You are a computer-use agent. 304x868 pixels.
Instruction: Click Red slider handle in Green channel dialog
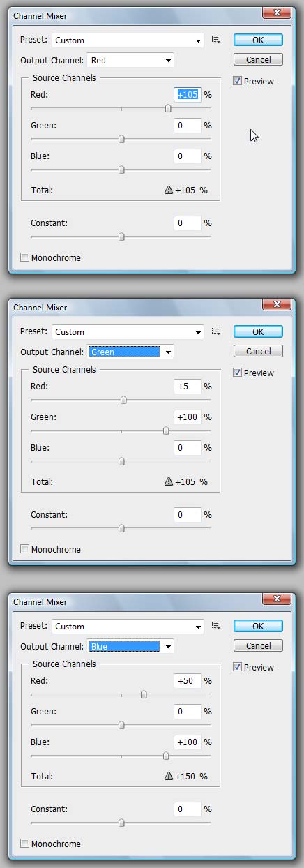pos(123,400)
